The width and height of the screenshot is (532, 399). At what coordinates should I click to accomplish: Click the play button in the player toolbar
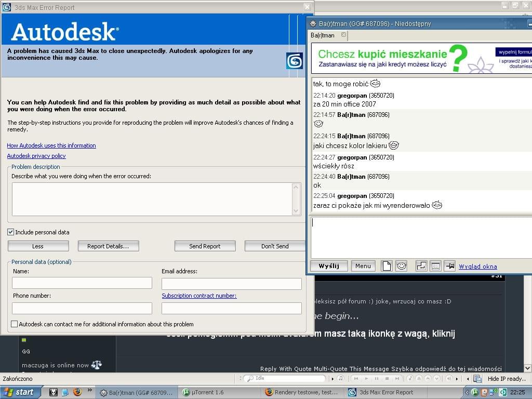pos(366,378)
